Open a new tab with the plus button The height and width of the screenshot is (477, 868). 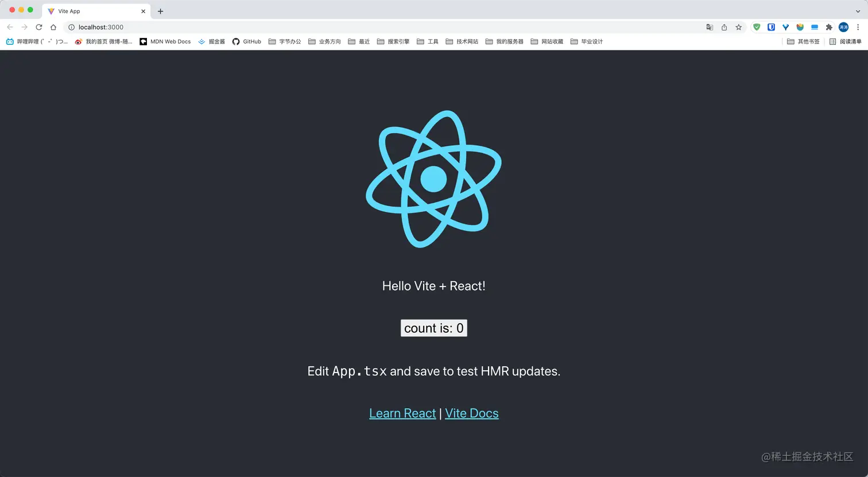pos(160,11)
